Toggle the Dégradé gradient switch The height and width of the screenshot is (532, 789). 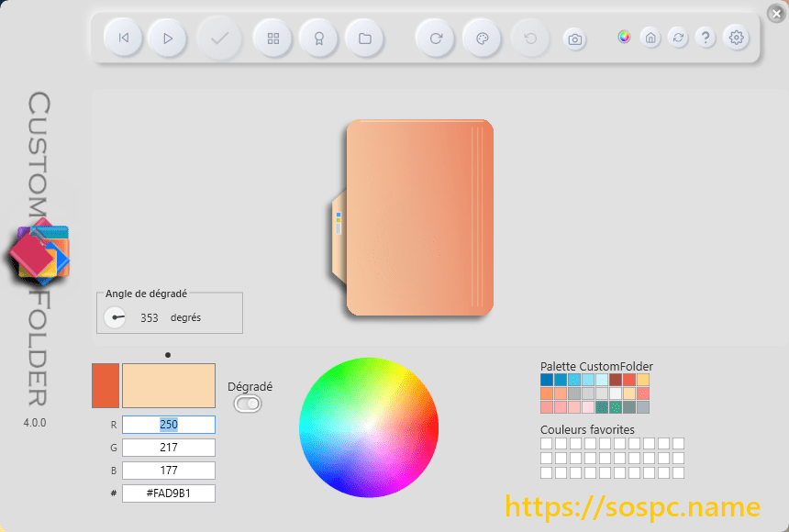coord(248,404)
